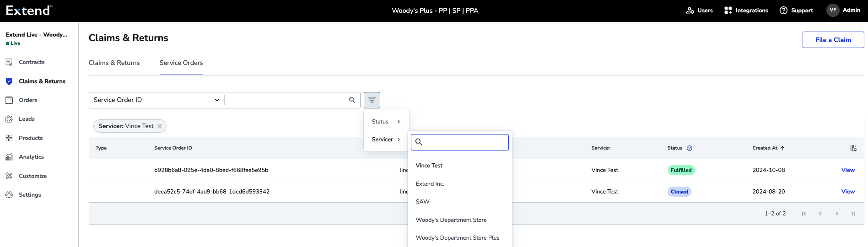868x247 pixels.
Task: Open the Users page
Action: coord(700,11)
